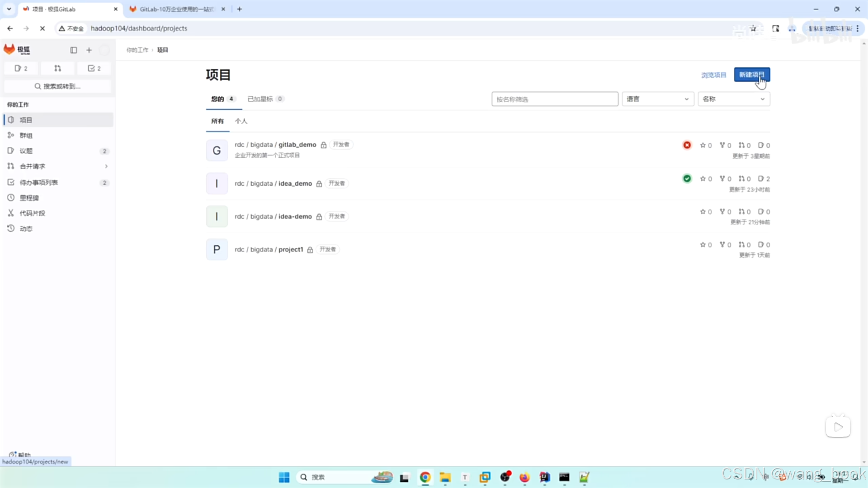Open the tab search dropdown arrow
868x488 pixels.
point(9,9)
